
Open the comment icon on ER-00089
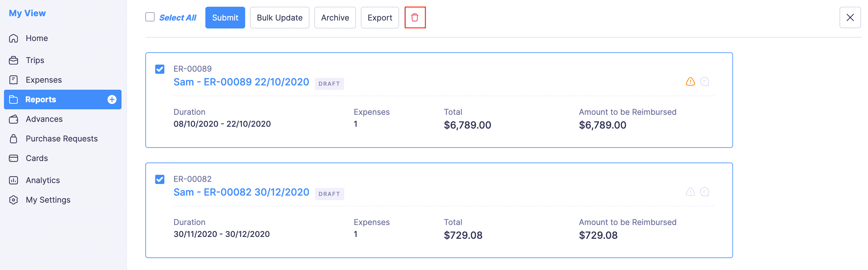coord(704,81)
